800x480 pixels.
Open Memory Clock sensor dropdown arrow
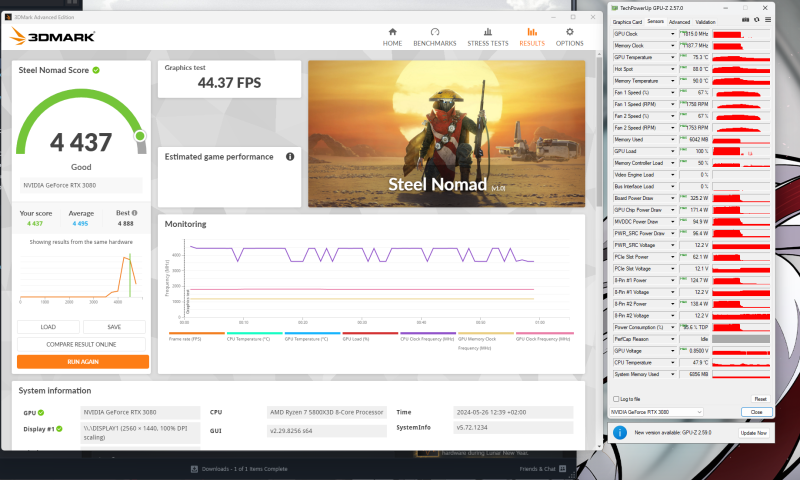click(x=672, y=45)
